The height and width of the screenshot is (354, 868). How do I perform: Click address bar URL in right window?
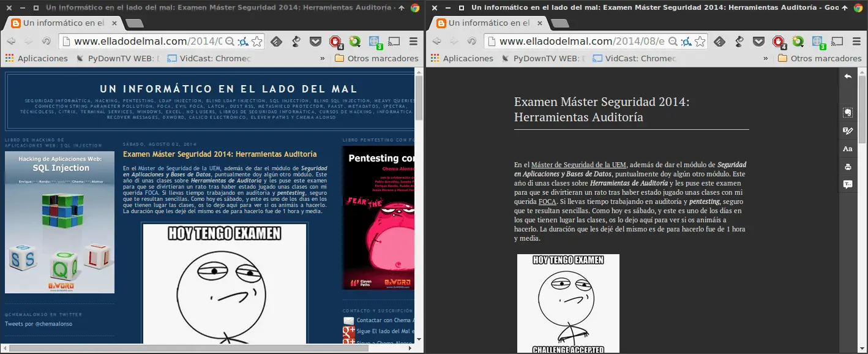(582, 42)
